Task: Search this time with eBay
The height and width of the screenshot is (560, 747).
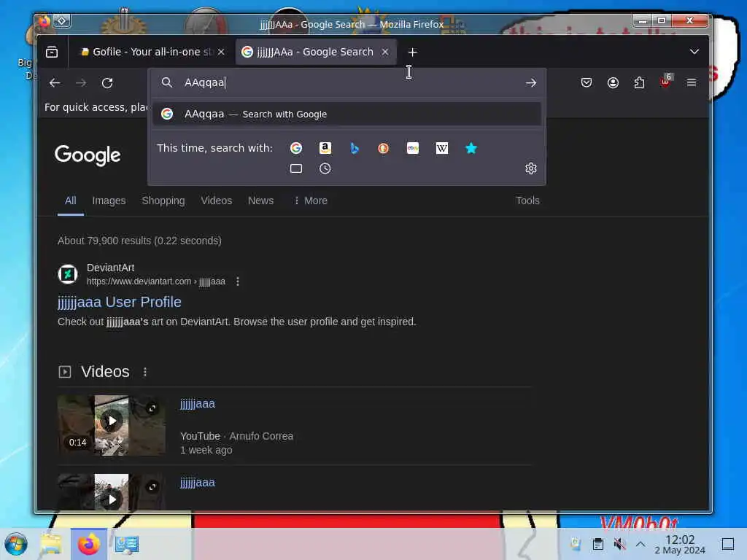Action: [413, 148]
